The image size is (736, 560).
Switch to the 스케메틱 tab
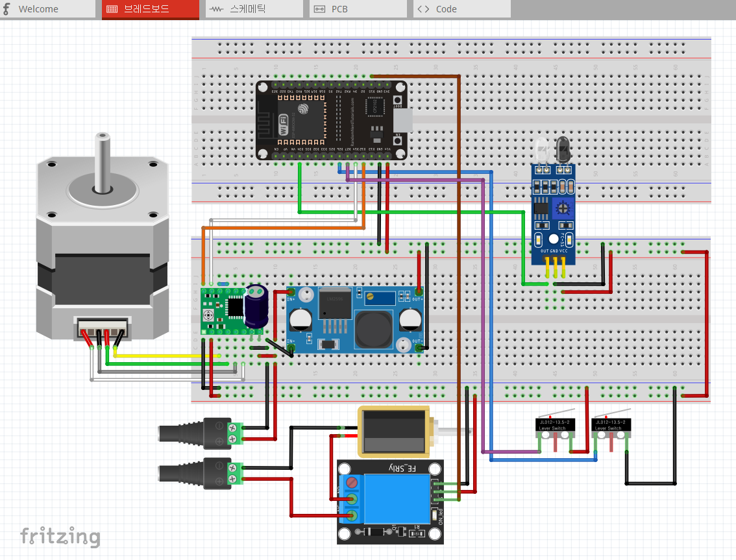coord(254,9)
